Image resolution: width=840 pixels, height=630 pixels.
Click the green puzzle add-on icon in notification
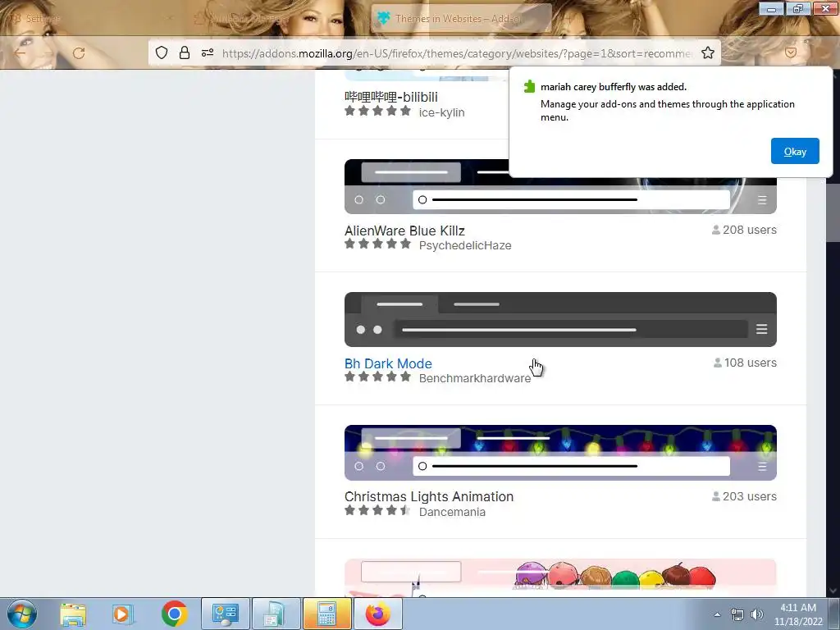[x=529, y=86]
